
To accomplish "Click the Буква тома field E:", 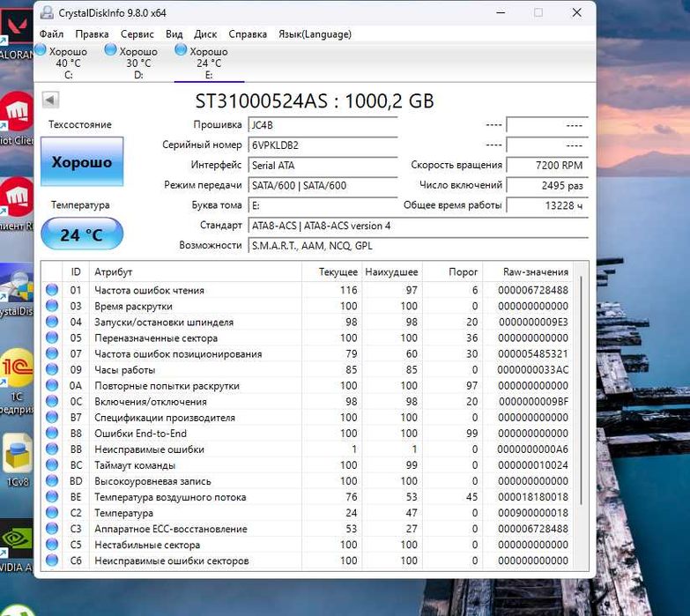I will click(x=323, y=205).
